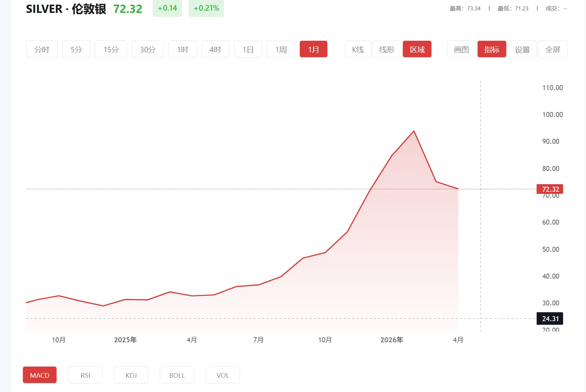Switch to the 1周 weekly tab
The height and width of the screenshot is (392, 586).
pos(280,49)
